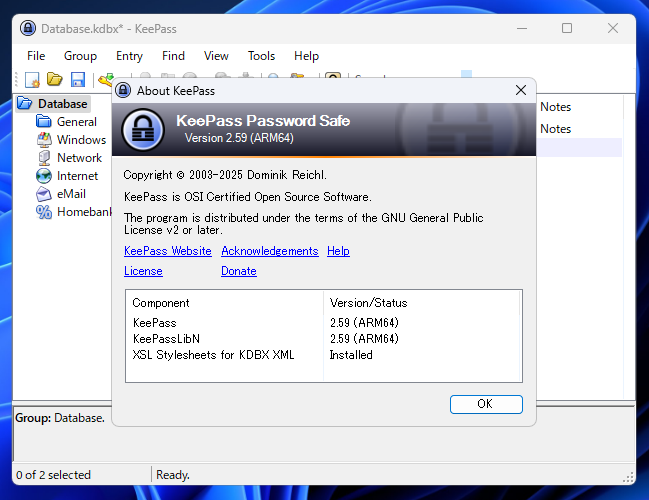Click the Network group icon
The height and width of the screenshot is (500, 649).
pos(44,158)
